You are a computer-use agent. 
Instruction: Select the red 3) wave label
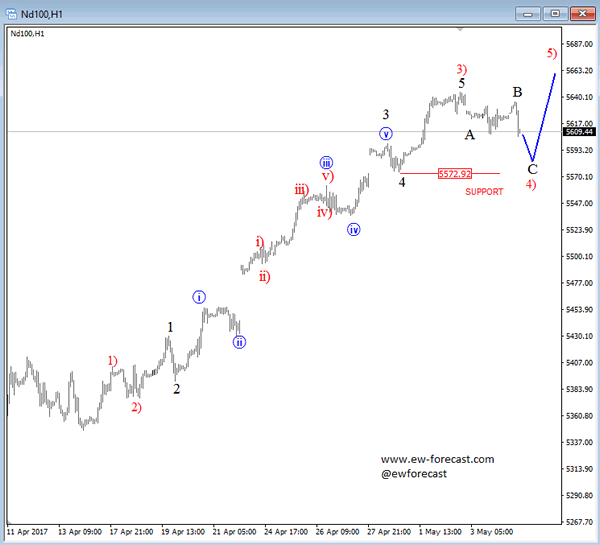461,69
